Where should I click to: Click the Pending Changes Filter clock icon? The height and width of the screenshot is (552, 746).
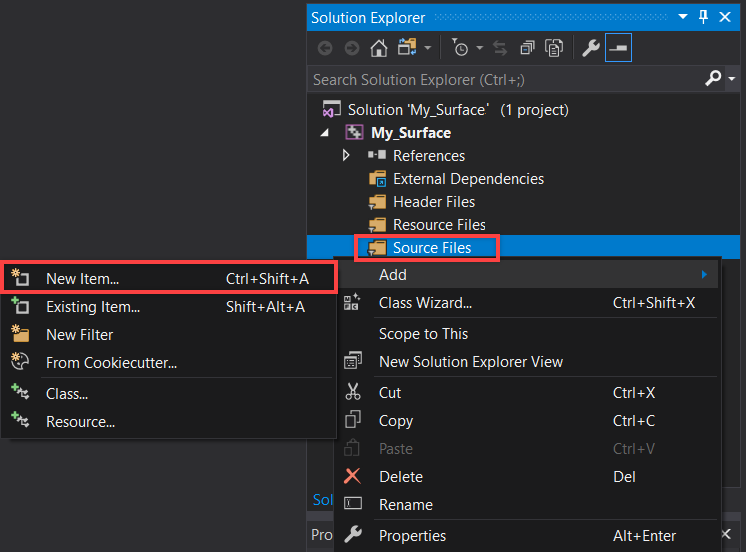click(459, 48)
